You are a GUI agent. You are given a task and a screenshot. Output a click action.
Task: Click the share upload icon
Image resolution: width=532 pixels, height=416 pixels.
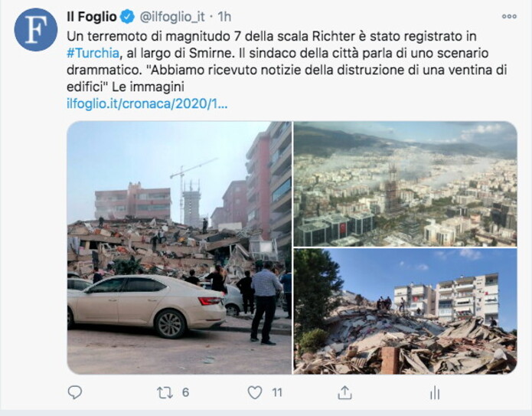point(344,392)
